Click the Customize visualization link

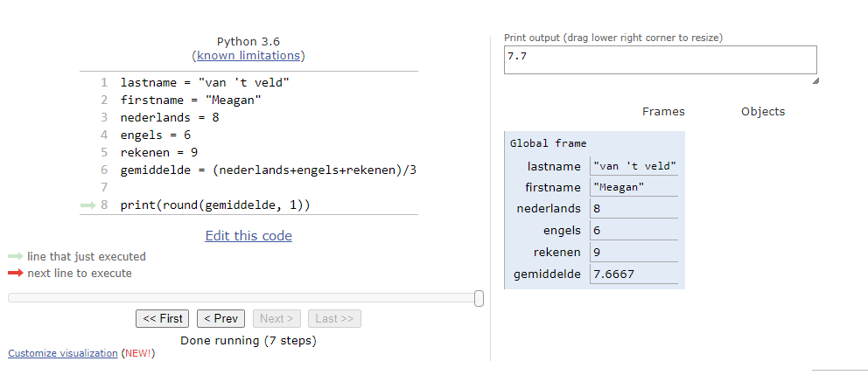coord(62,353)
